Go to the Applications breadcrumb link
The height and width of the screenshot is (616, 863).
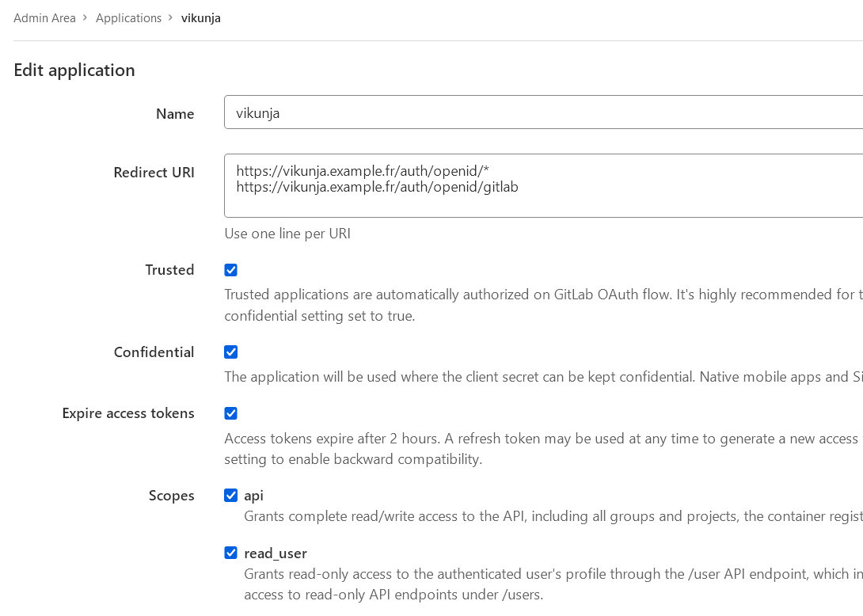[129, 18]
